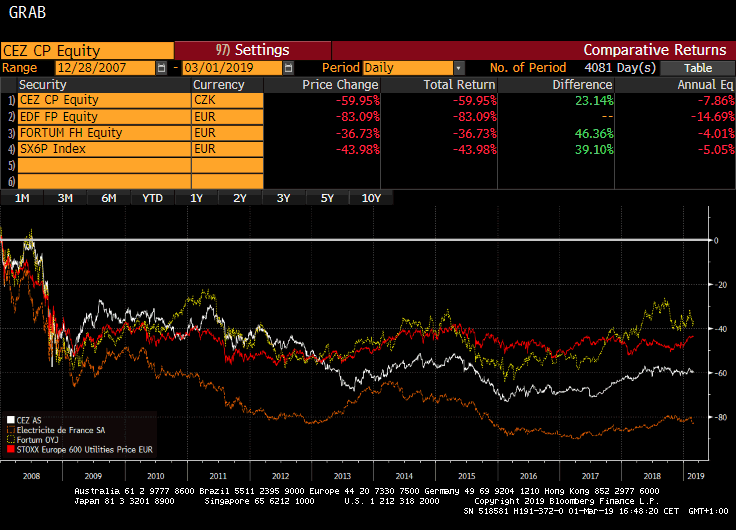
Task: Click the 2019 label on time axis
Action: [x=696, y=476]
